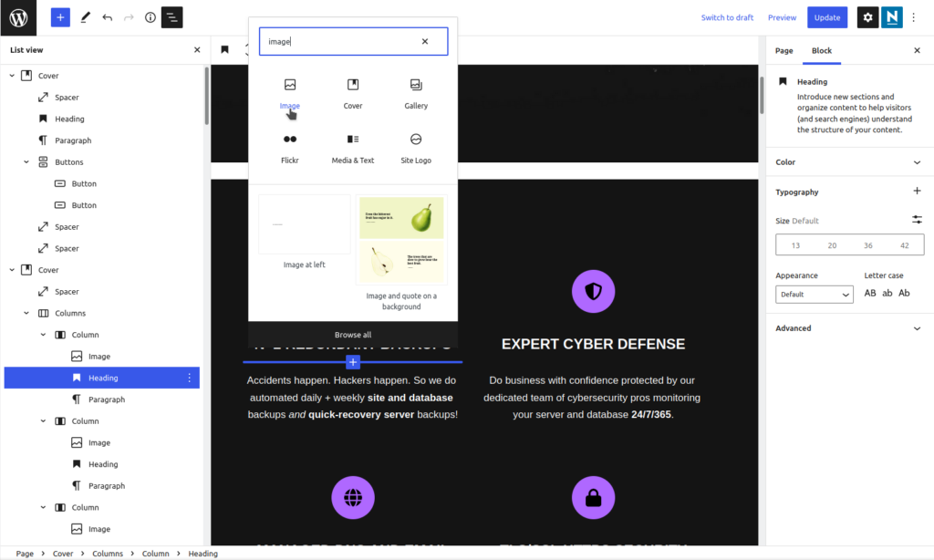Open the Options three-dot menu
Viewport: 934px width, 560px height.
click(x=914, y=17)
